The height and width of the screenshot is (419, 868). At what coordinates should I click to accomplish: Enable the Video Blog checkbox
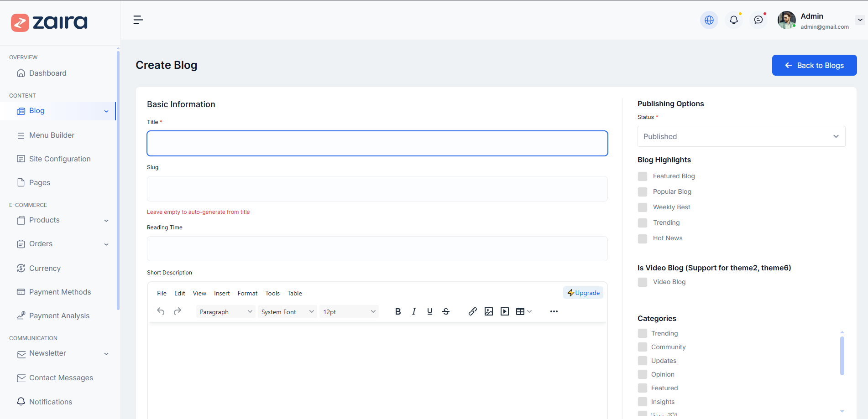643,282
